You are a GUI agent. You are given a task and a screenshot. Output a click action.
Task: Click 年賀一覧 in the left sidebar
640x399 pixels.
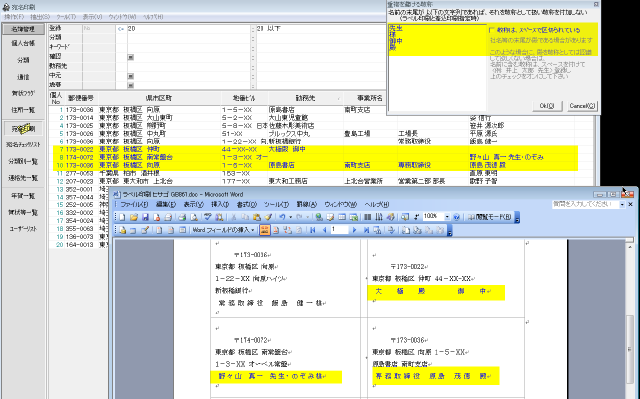click(23, 196)
